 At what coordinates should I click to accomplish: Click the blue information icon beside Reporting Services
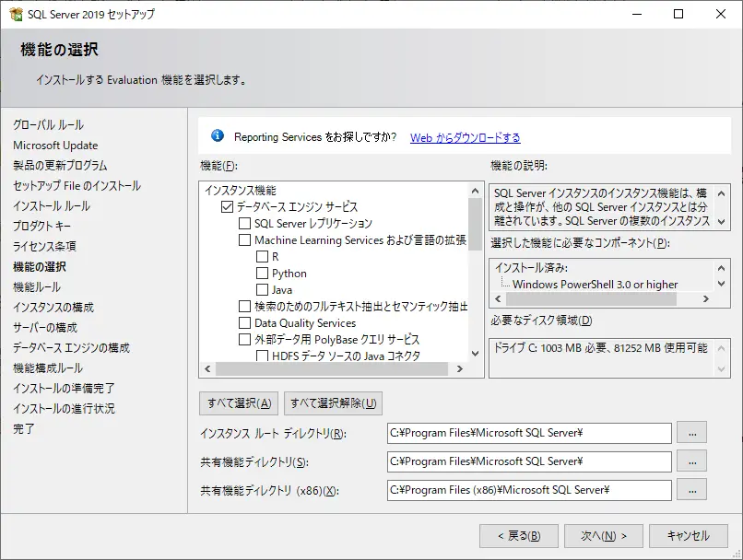(218, 136)
